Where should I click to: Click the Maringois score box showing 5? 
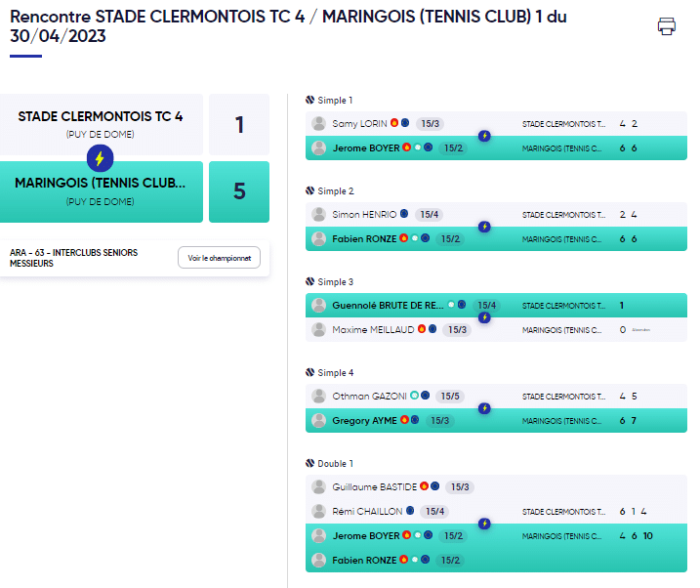coord(239,192)
